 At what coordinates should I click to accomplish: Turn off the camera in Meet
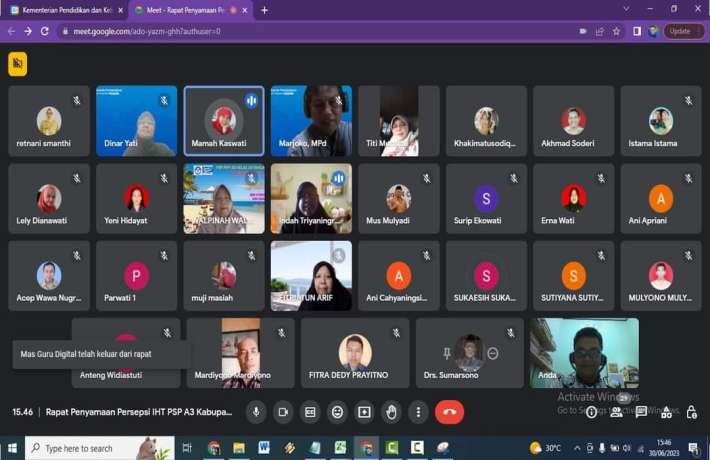pos(283,412)
